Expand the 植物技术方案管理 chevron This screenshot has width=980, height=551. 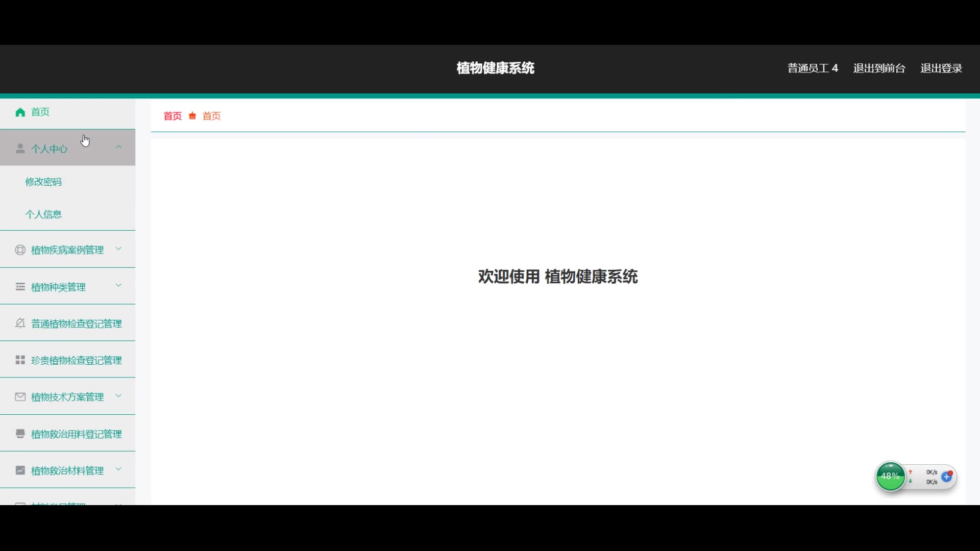click(118, 396)
